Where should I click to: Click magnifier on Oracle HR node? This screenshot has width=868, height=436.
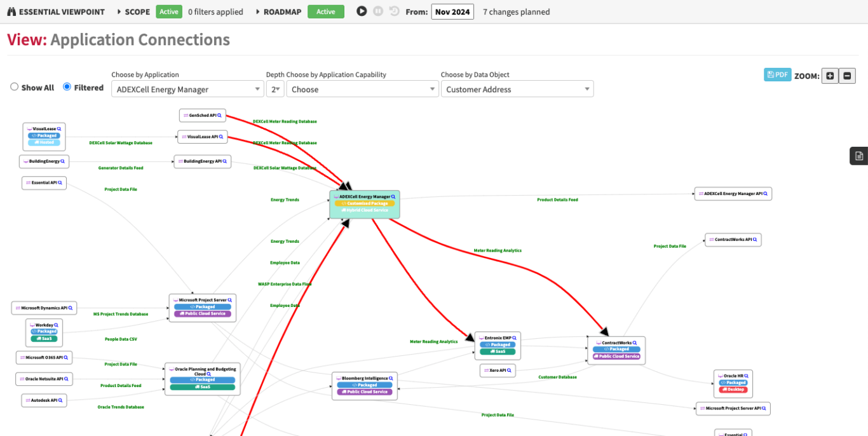pyautogui.click(x=746, y=376)
